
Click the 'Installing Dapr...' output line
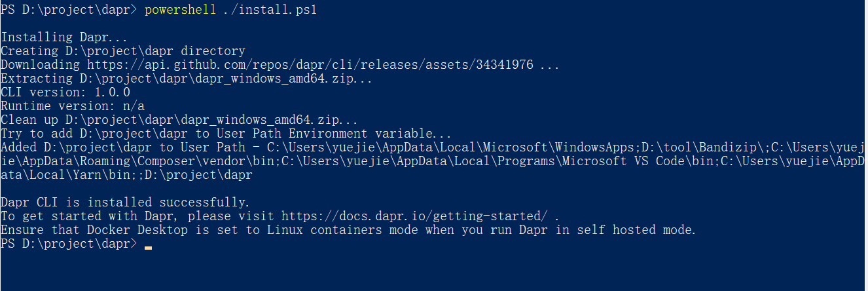[64, 37]
